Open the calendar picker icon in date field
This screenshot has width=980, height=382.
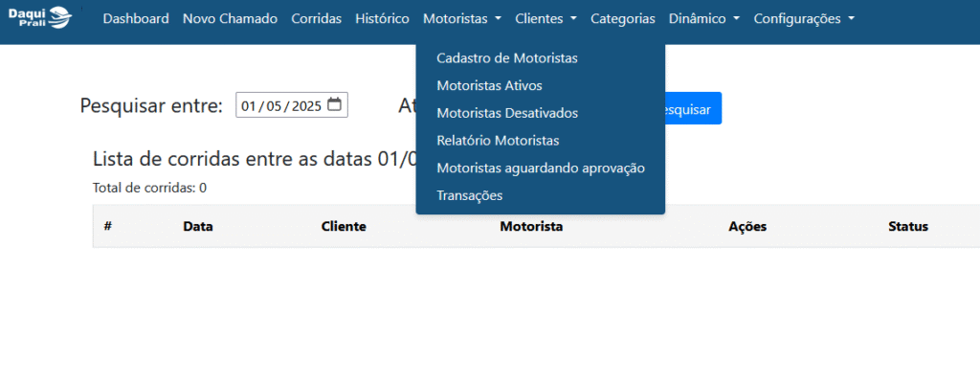(334, 105)
